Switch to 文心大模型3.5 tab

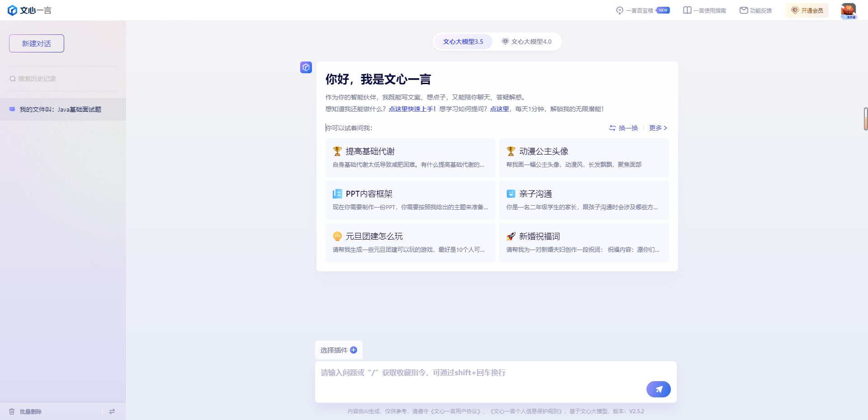(463, 42)
